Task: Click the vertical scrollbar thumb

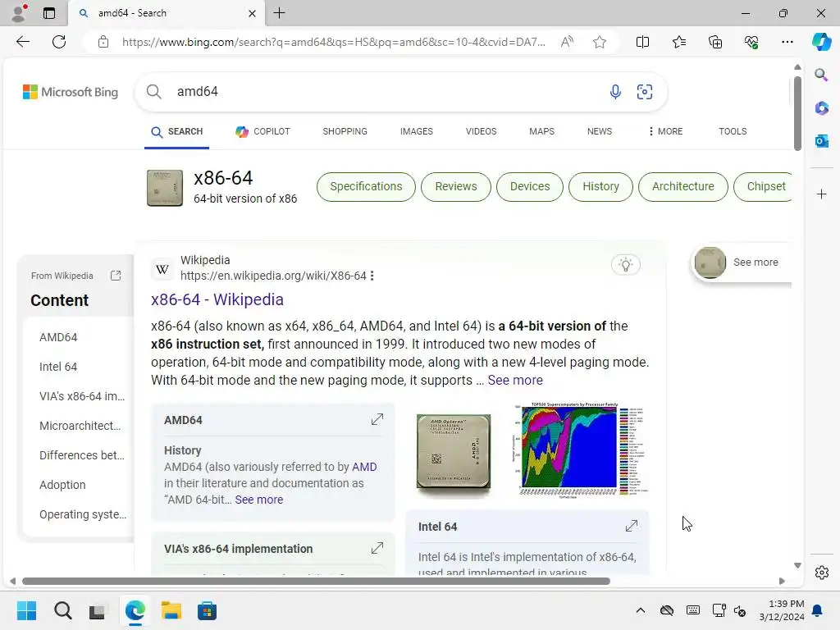Action: click(x=797, y=113)
